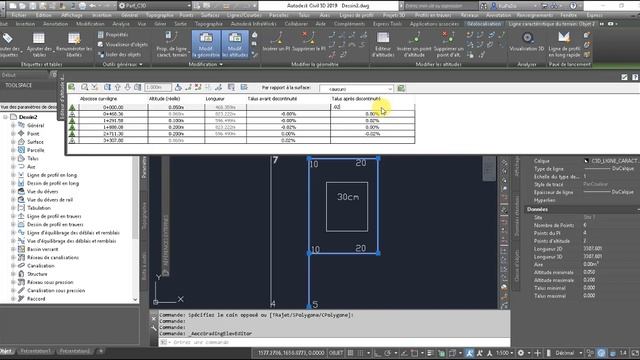Expand the Réseau de canalisations node
The height and width of the screenshot is (360, 640).
tap(13, 257)
